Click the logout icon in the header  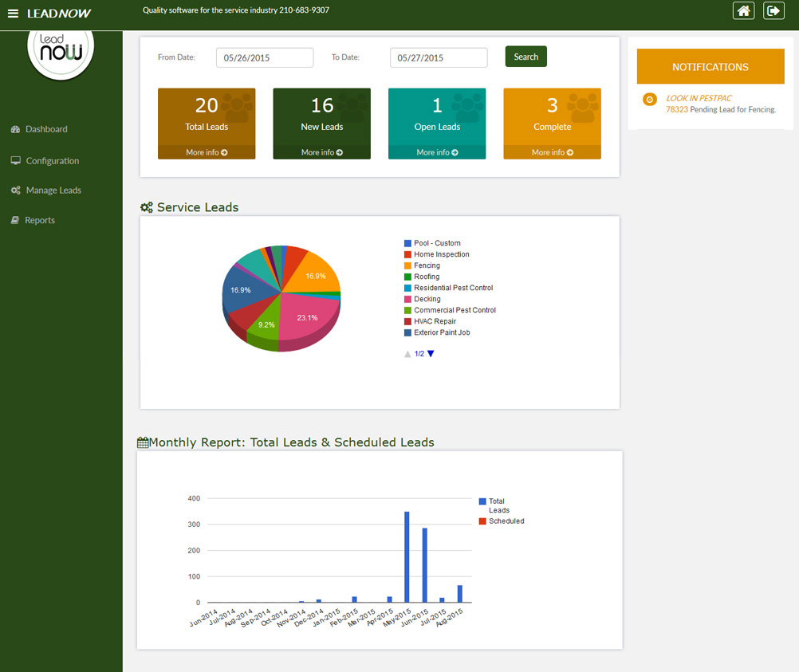(773, 10)
